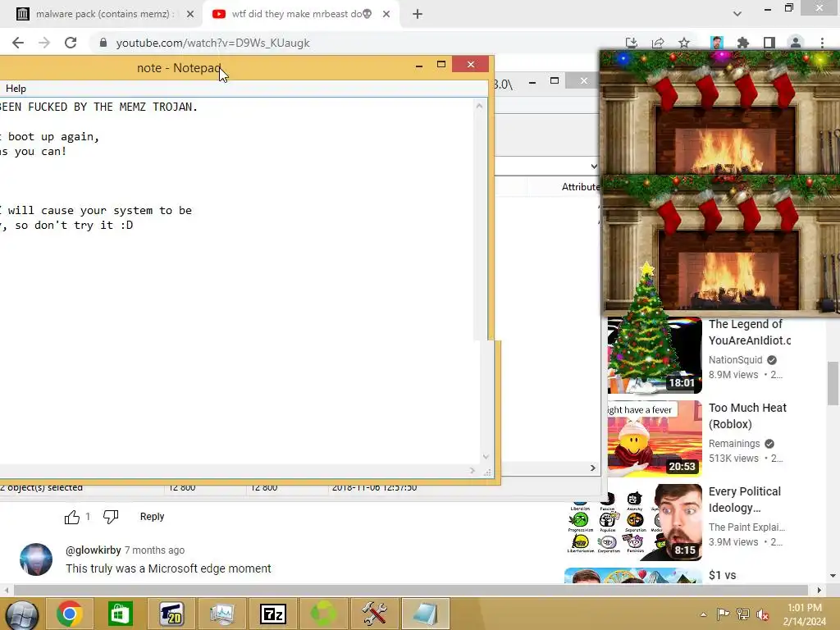
Task: Close the mrbeast YouTube tab
Action: (386, 14)
